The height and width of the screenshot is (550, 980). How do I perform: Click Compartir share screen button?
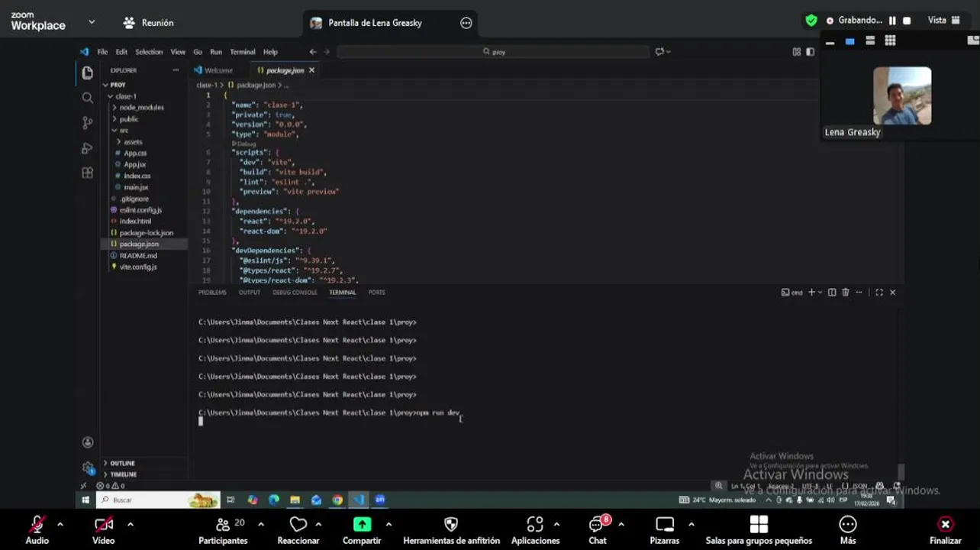click(x=362, y=530)
